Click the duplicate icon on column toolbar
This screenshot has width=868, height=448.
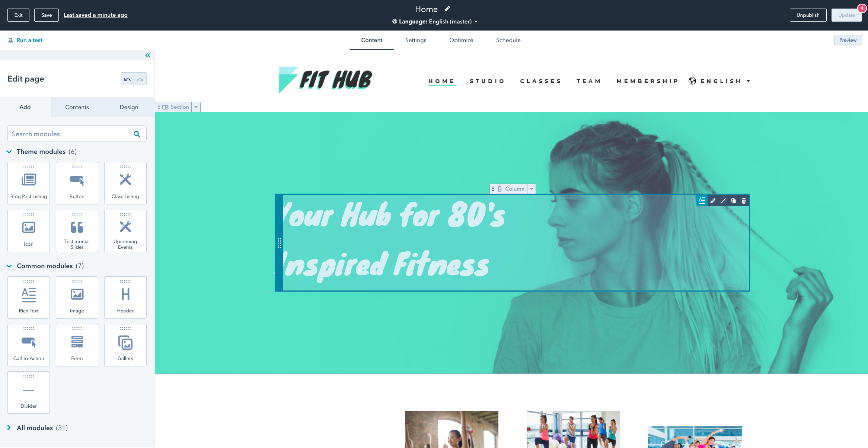pos(733,201)
